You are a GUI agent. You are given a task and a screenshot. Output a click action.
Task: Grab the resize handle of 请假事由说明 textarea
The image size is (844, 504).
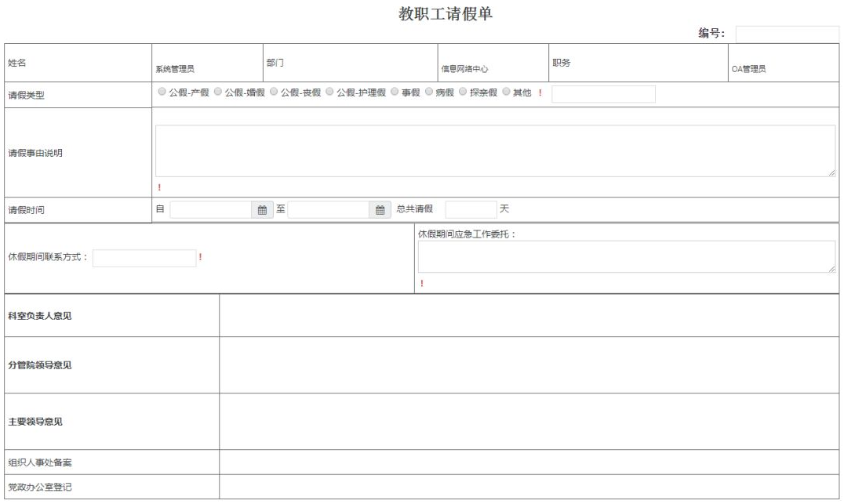coord(831,172)
